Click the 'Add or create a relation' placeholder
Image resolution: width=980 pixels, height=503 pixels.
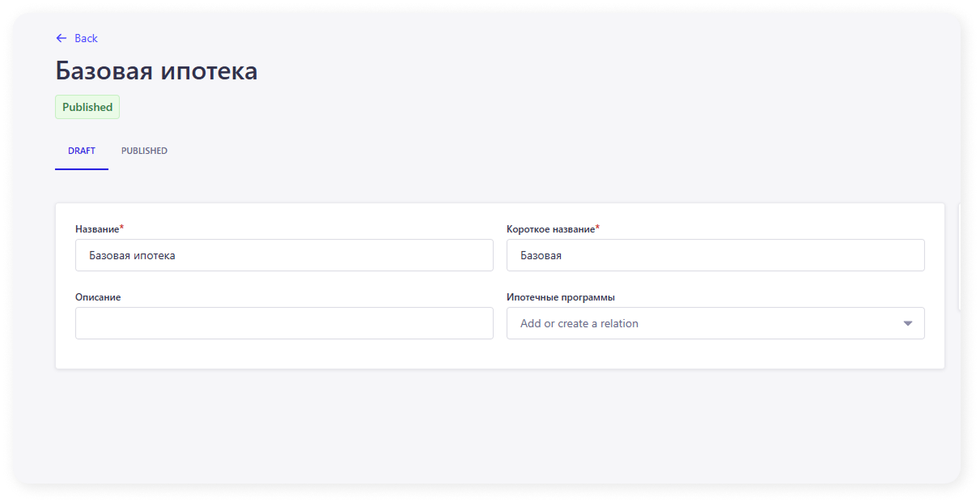[x=579, y=323]
